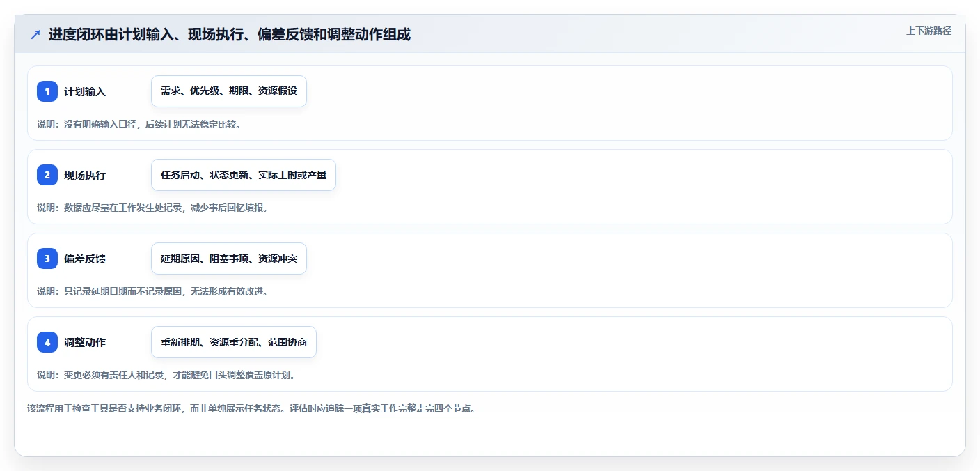Click the note 数据应尽量在工作发生处记录
Screen dimensions: 980x471
(122, 208)
